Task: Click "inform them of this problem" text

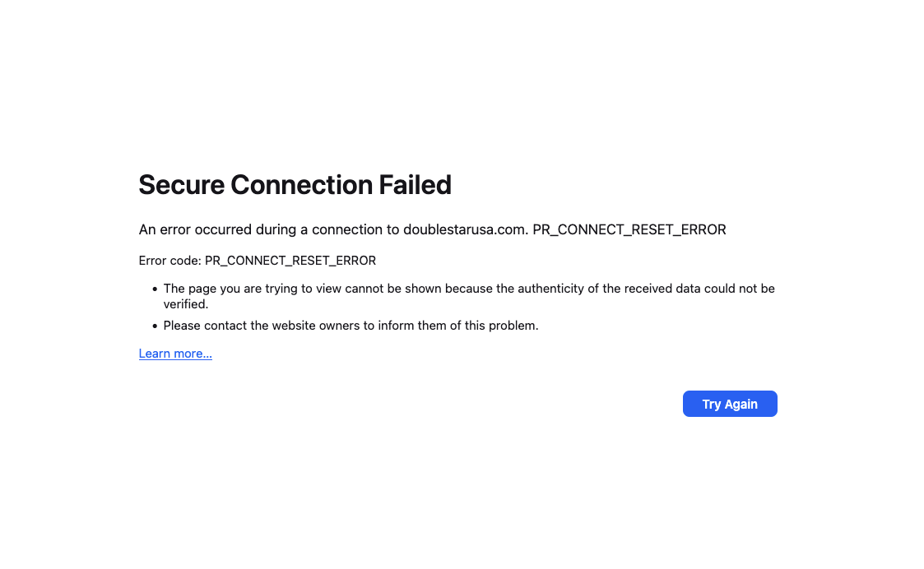Action: coord(457,326)
